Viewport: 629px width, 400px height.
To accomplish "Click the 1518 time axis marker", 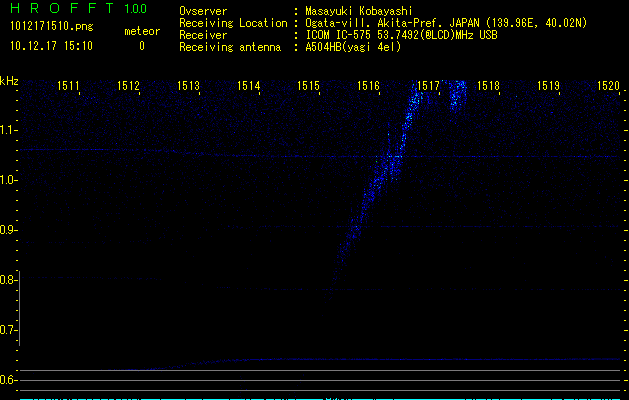I will (x=489, y=86).
